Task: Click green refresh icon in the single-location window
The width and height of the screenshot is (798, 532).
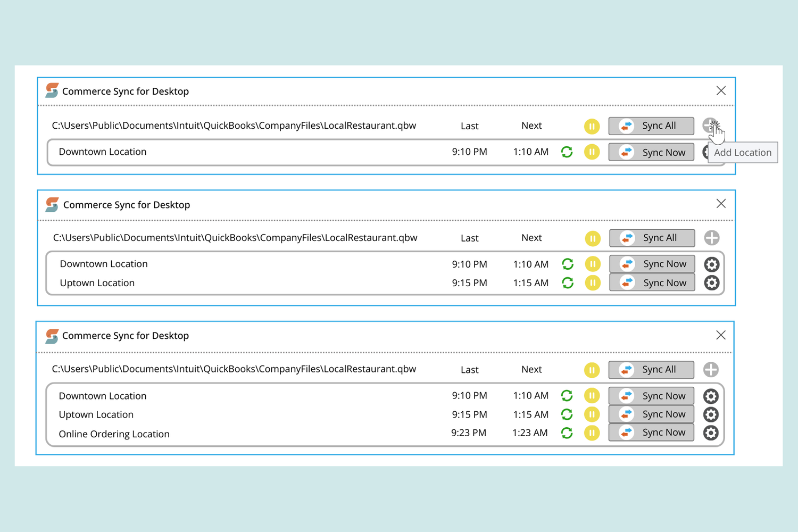Action: [x=567, y=152]
